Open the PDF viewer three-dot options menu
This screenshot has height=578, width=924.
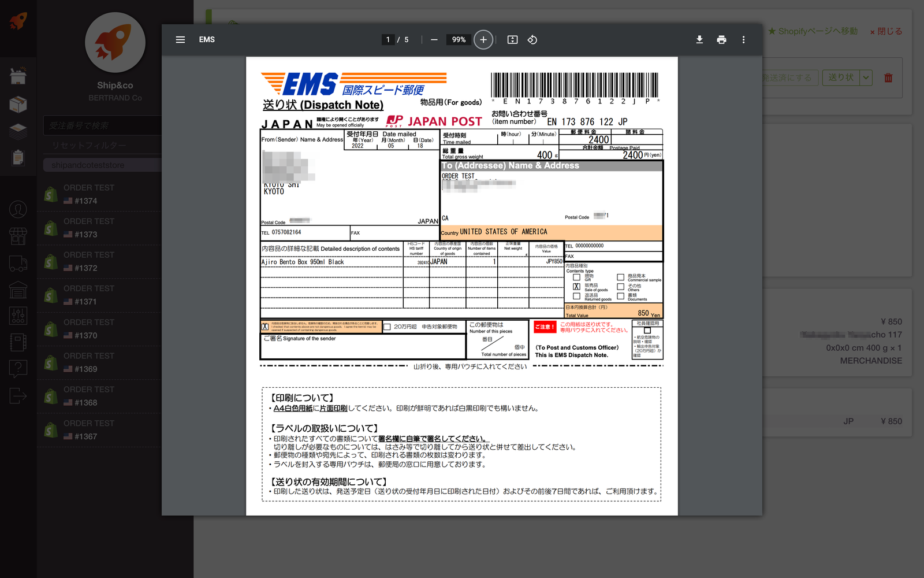[743, 39]
